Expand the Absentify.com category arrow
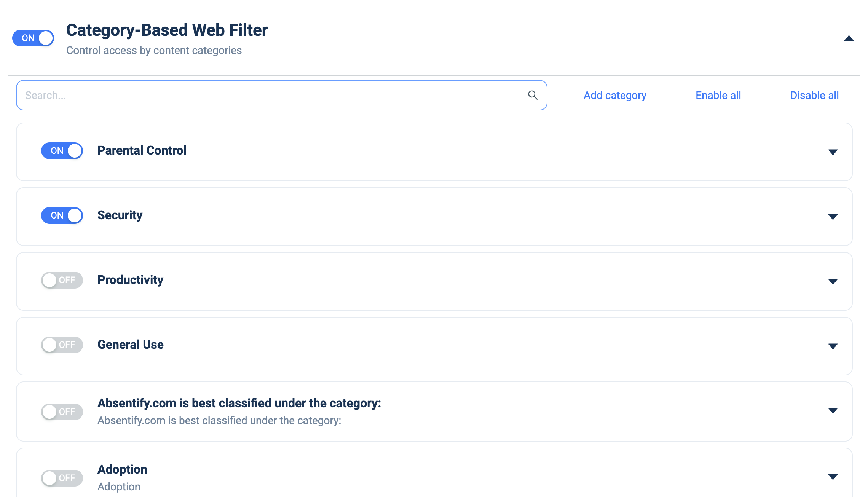The width and height of the screenshot is (868, 501). click(833, 411)
